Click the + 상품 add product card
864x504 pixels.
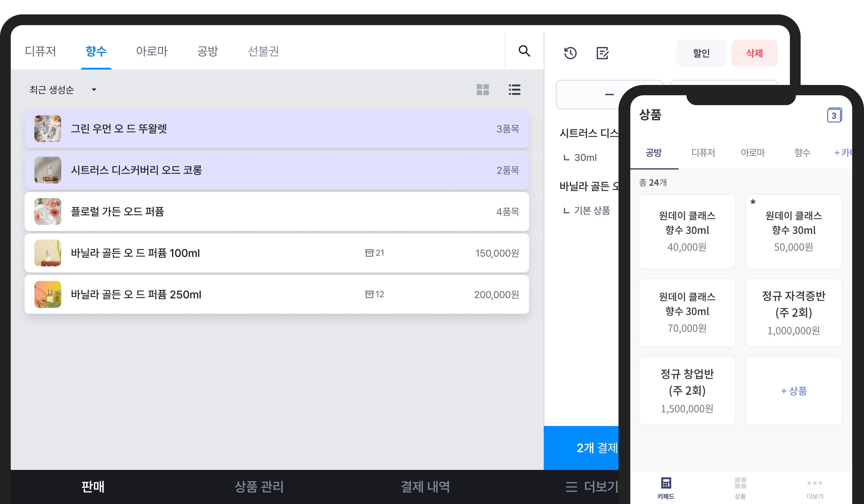[793, 390]
